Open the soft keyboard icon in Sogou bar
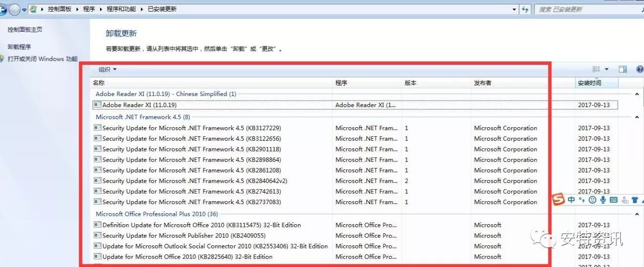Image resolution: width=644 pixels, height=267 pixels. pos(613,200)
